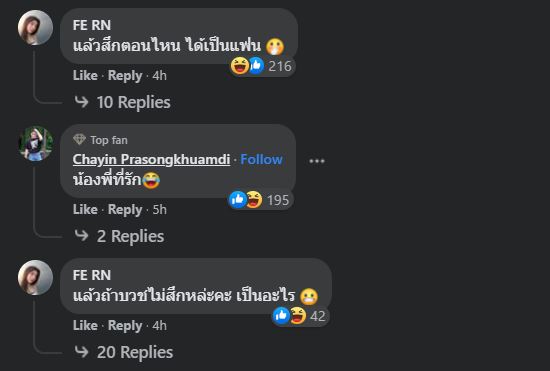Like the first FE RN comment

click(x=85, y=75)
